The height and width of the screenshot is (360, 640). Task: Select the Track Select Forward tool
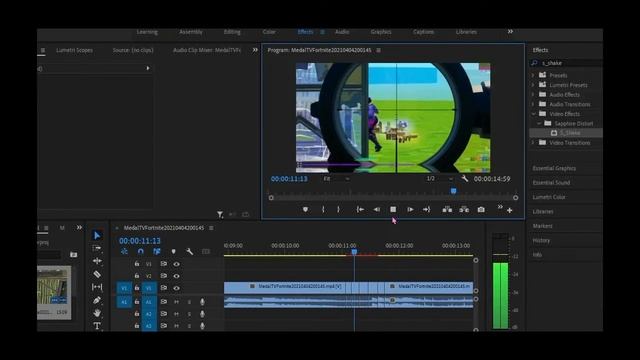(x=97, y=248)
